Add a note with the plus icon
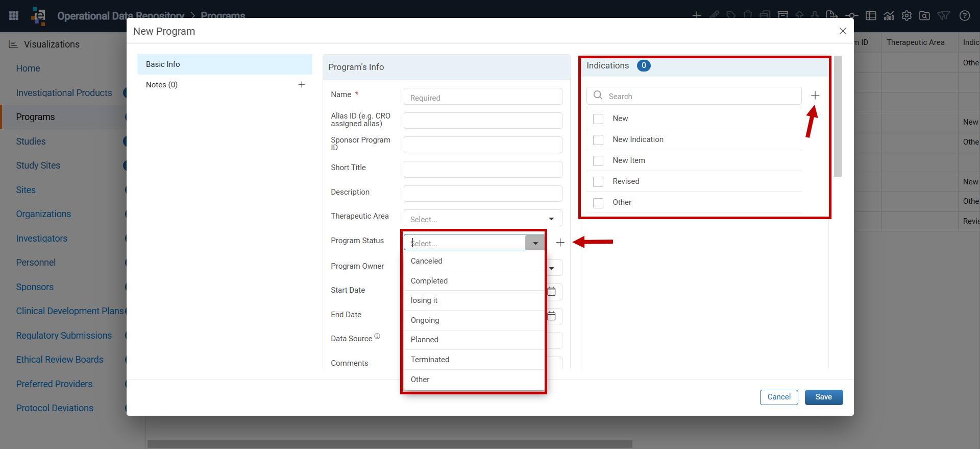 pos(302,85)
